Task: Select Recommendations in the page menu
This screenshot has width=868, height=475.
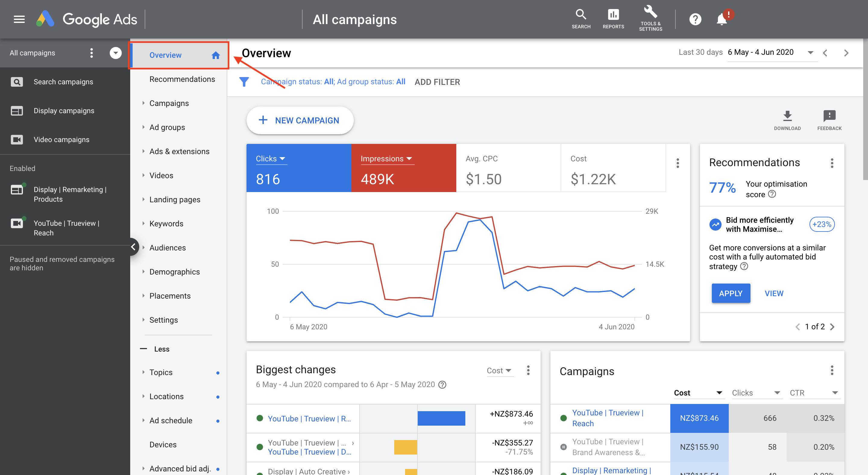Action: click(x=182, y=79)
